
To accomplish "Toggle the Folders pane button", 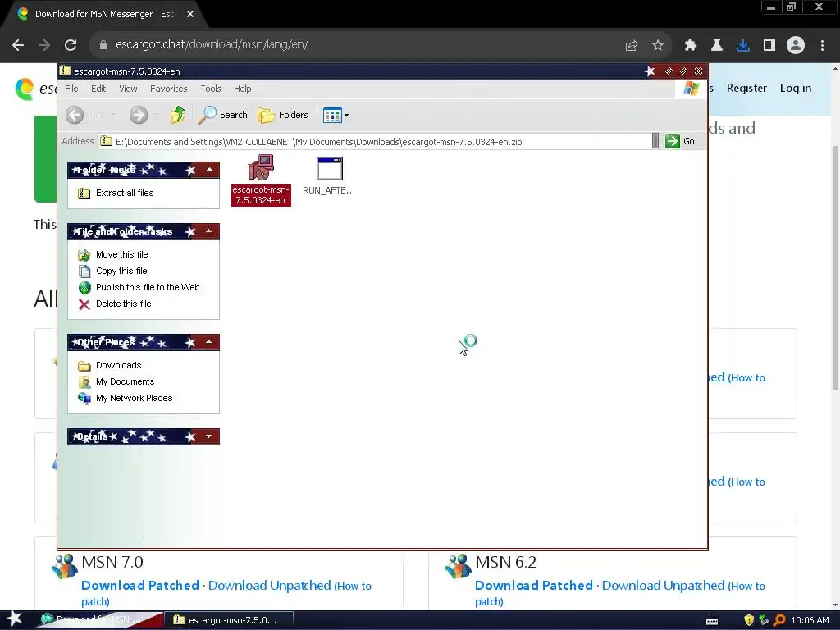I will pos(283,115).
